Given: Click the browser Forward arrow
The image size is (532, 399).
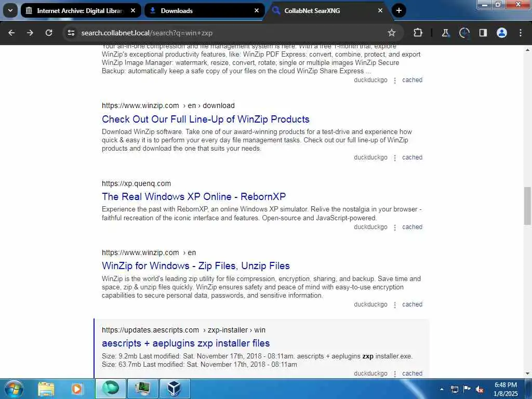Looking at the screenshot, I should click(30, 33).
